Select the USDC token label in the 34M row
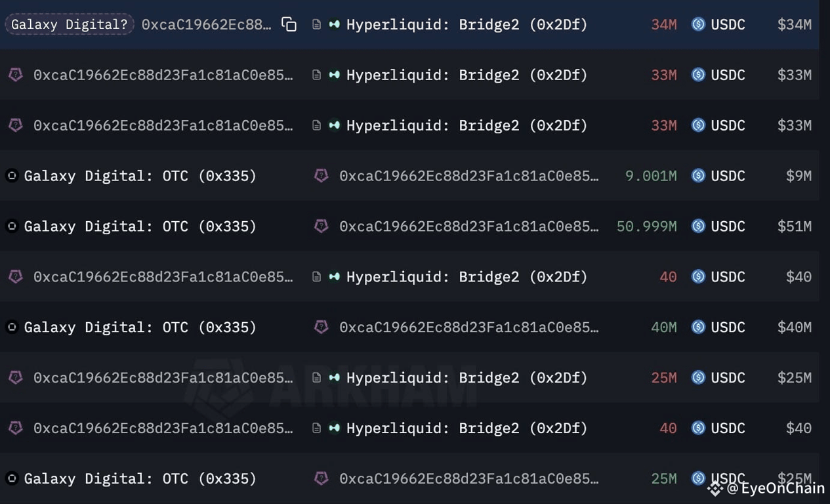830x504 pixels. pyautogui.click(x=728, y=25)
